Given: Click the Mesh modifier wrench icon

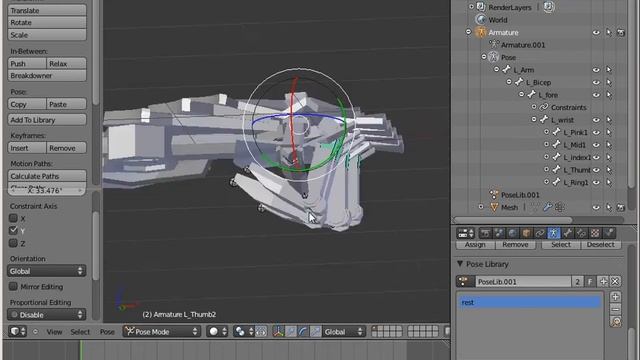Looking at the screenshot, I should 547,207.
